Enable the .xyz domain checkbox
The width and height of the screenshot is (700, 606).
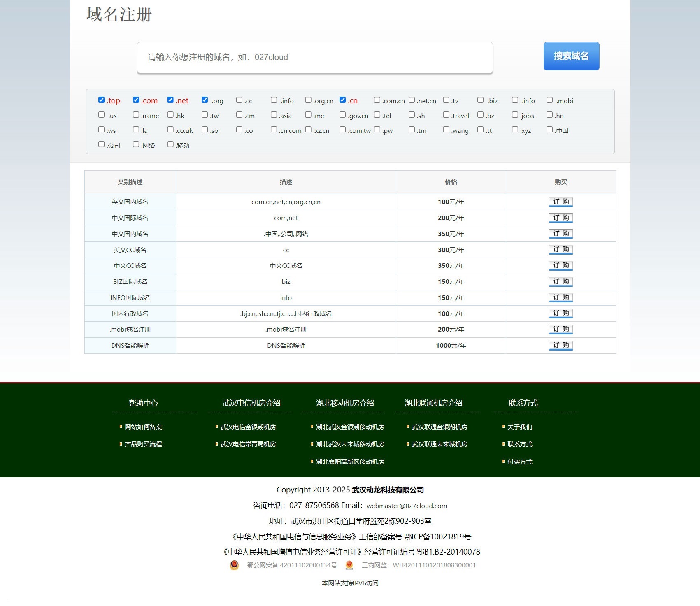point(515,130)
